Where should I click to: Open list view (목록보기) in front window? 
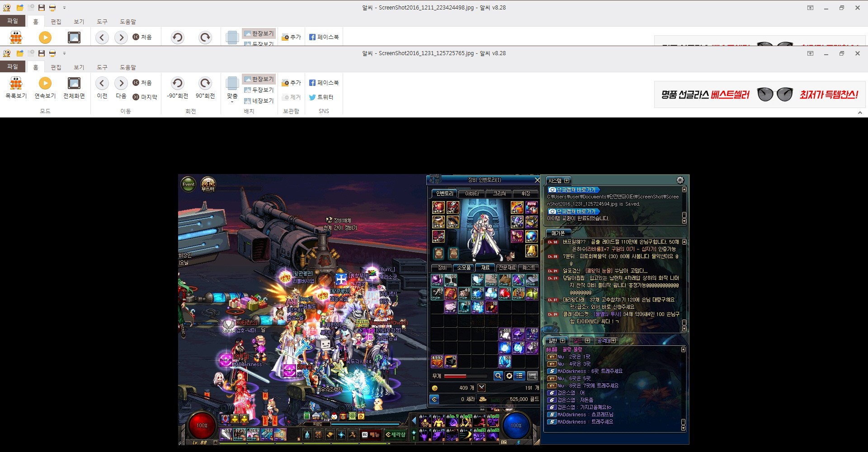(16, 88)
